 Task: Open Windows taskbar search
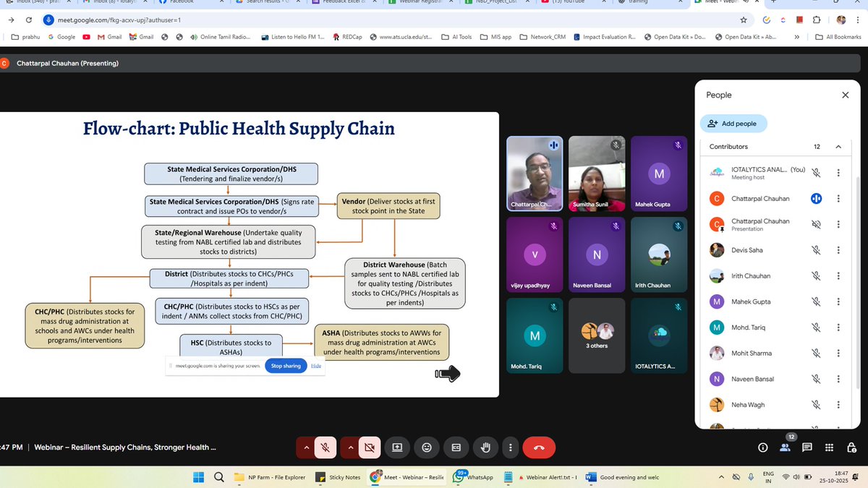218,477
